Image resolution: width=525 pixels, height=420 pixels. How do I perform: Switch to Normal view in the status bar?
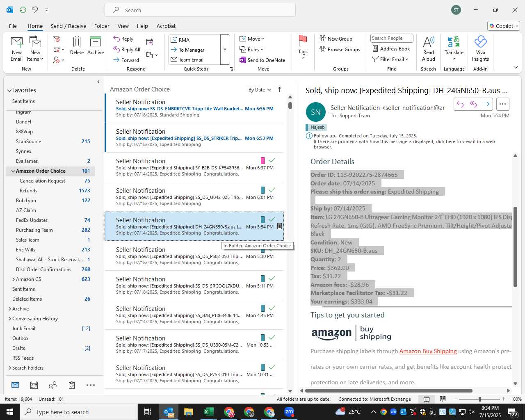[x=427, y=399]
